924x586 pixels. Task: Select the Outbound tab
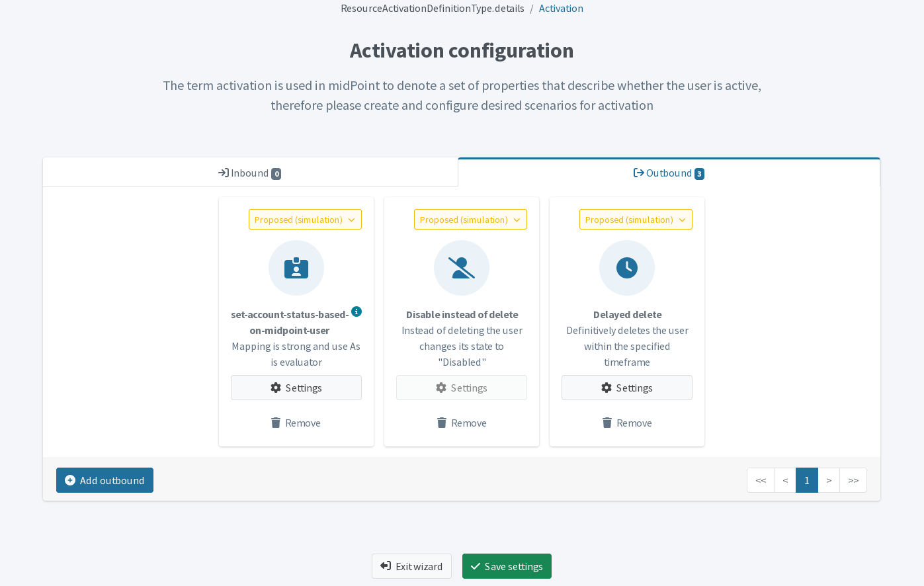[668, 173]
